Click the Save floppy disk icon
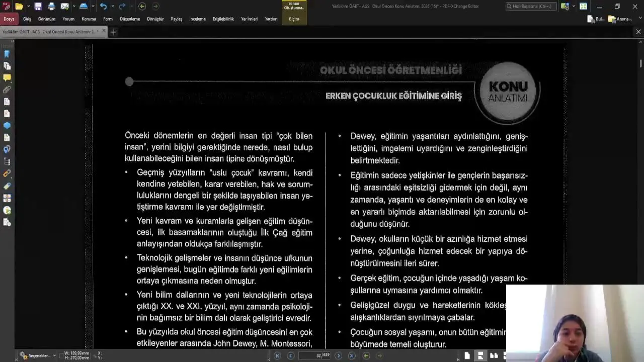 38,6
